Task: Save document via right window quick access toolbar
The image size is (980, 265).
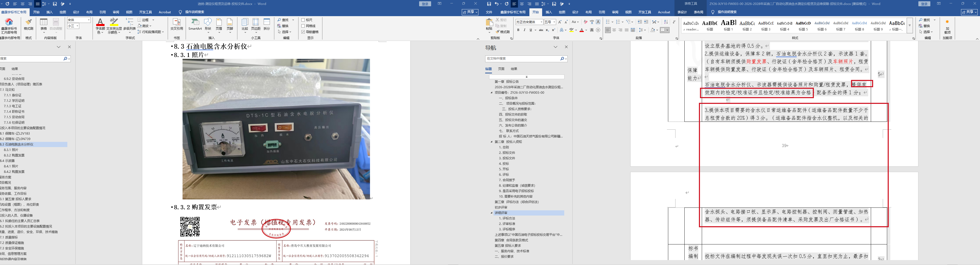Action: (x=489, y=4)
